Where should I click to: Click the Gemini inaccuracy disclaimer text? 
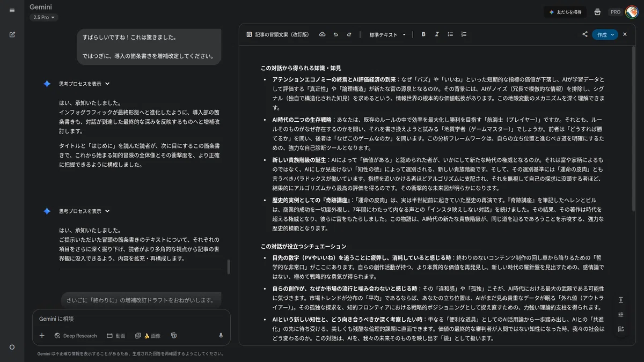click(130, 354)
